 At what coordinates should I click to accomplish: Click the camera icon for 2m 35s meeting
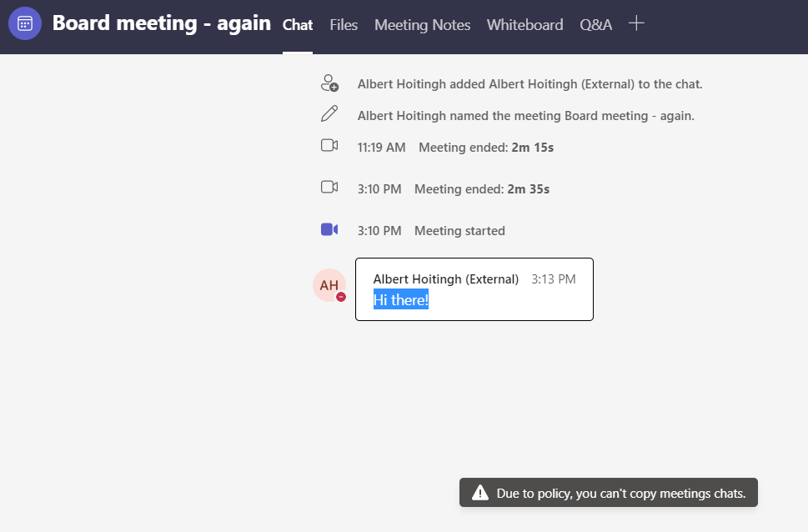pos(329,188)
